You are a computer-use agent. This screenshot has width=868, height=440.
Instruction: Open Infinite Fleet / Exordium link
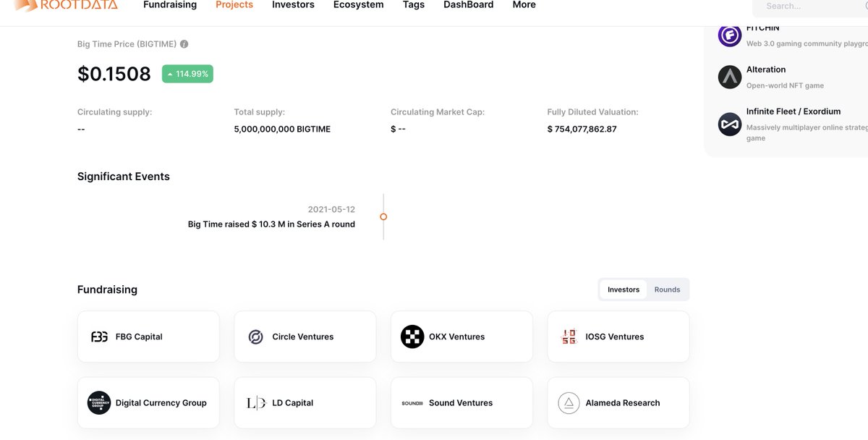793,111
